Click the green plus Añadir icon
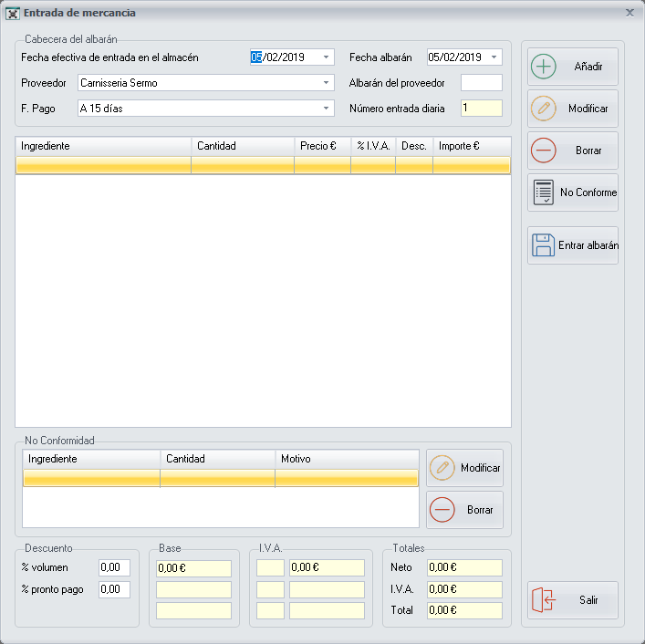Viewport: 645px width, 644px height. [x=544, y=67]
